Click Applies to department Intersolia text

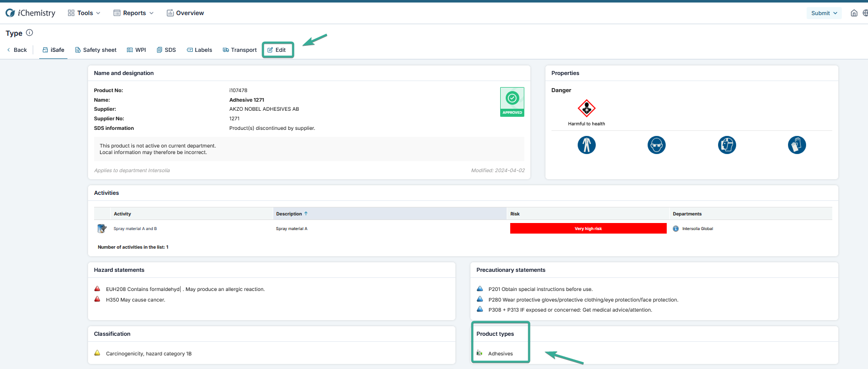(132, 171)
